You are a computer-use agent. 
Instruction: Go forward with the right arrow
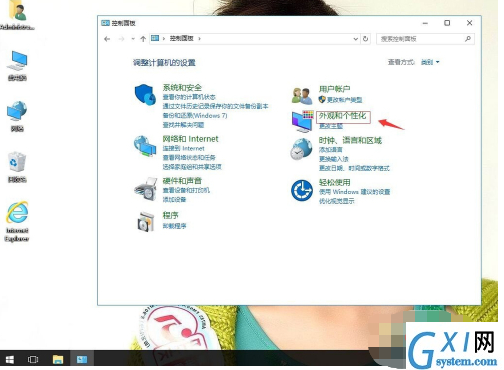(x=121, y=39)
